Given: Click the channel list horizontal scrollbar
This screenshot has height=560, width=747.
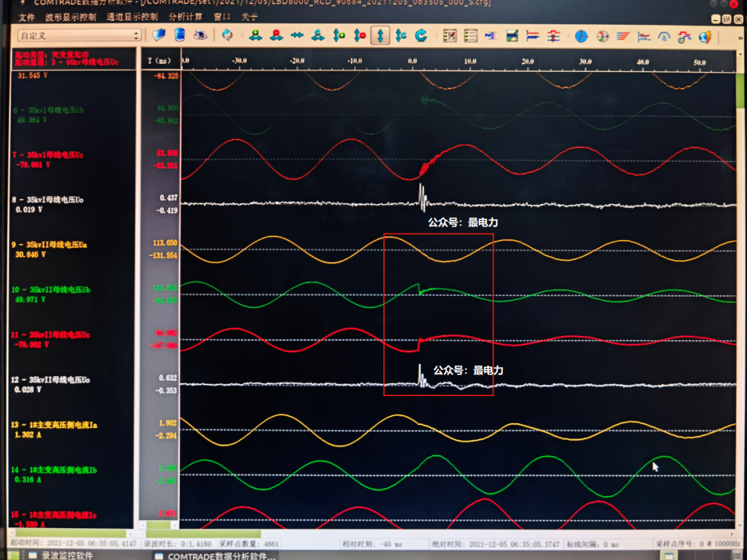Looking at the screenshot, I should [71, 533].
